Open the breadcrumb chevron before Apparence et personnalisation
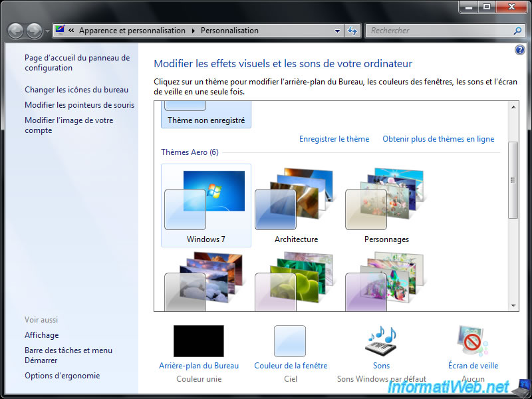The width and height of the screenshot is (532, 399). tap(71, 31)
